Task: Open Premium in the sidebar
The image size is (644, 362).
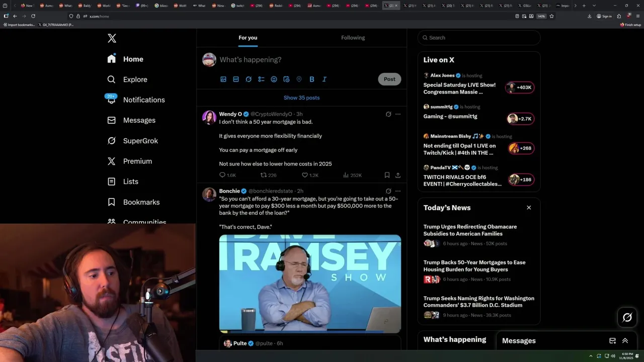Action: coord(130,161)
